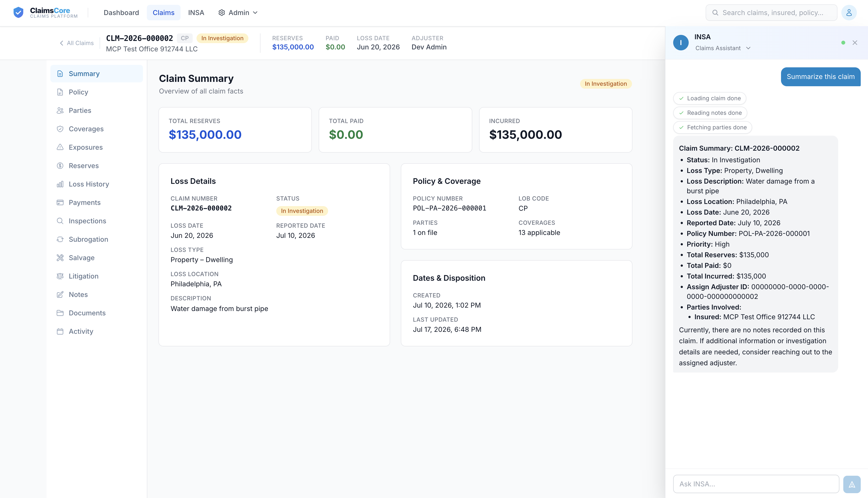Click the Exposures warning triangle icon
The width and height of the screenshot is (868, 498).
(x=60, y=148)
